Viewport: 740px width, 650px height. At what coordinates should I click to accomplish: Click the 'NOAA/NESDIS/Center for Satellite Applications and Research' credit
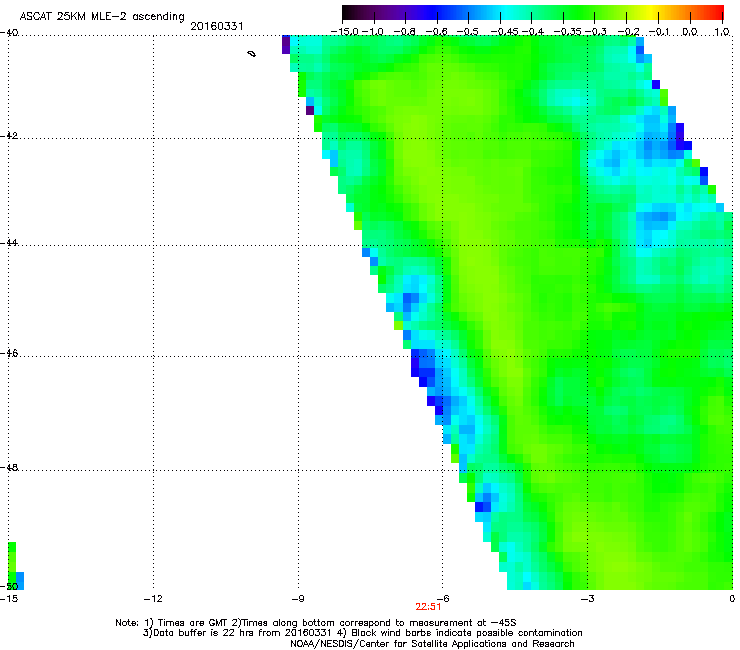point(432,644)
